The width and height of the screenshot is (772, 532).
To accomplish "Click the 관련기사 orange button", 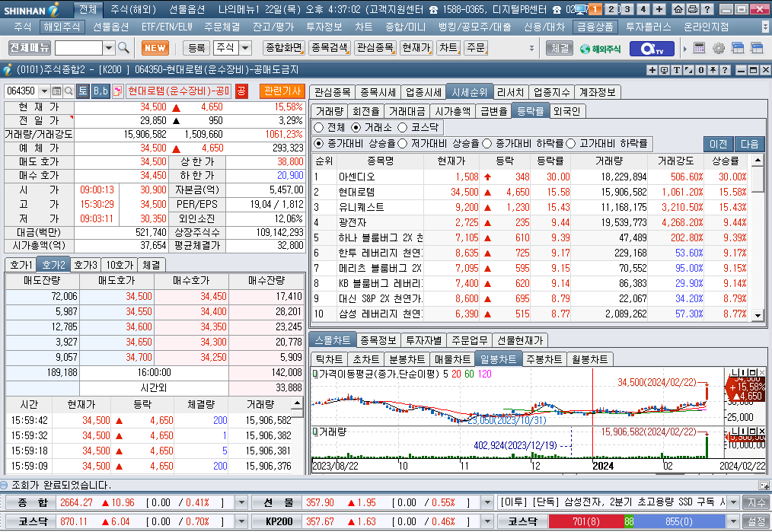I will click(x=282, y=91).
